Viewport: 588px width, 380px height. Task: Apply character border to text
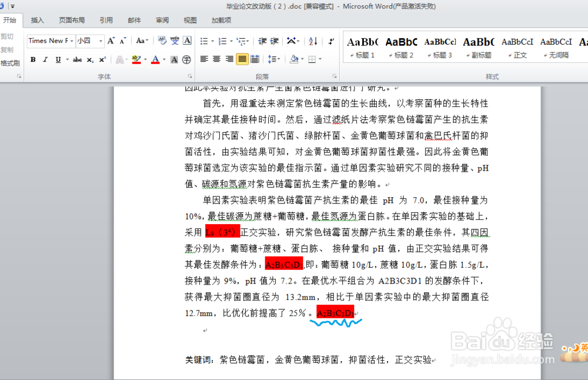[187, 41]
